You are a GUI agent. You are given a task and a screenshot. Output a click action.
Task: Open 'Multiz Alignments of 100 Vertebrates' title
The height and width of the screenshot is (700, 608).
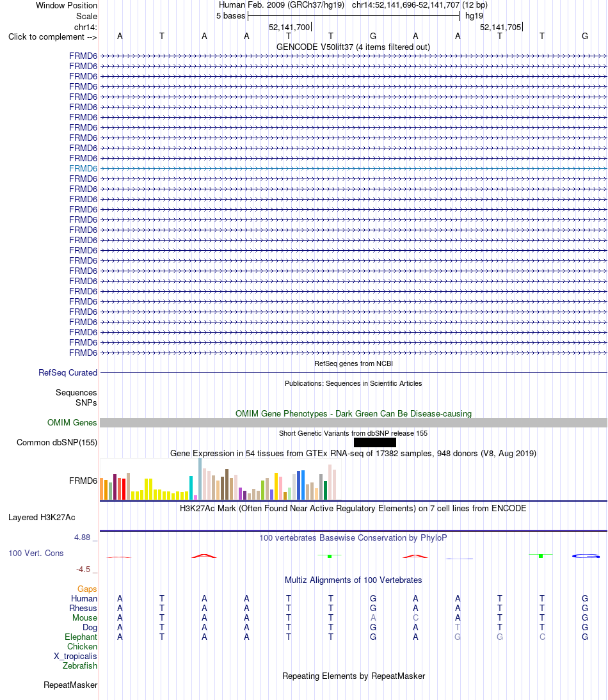pyautogui.click(x=353, y=580)
